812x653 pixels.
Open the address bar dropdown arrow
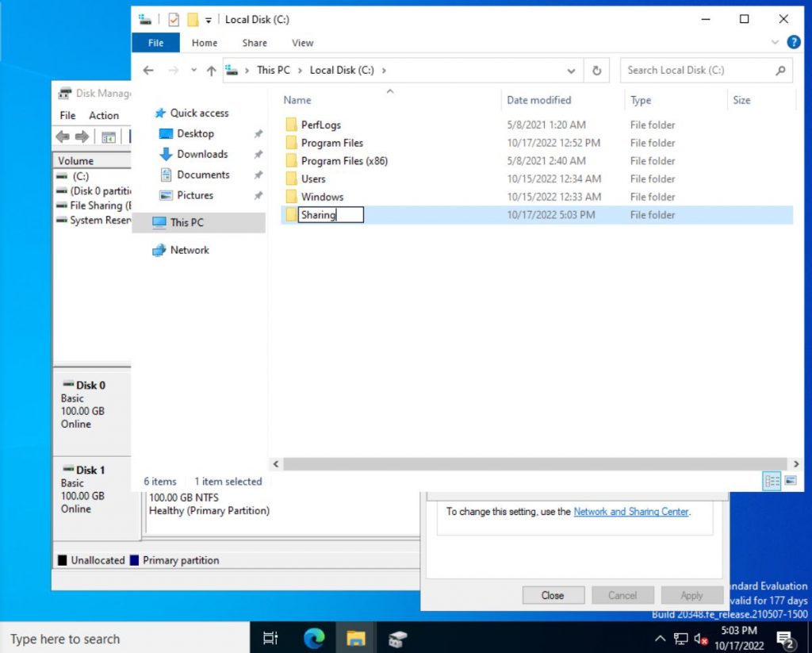coord(571,70)
